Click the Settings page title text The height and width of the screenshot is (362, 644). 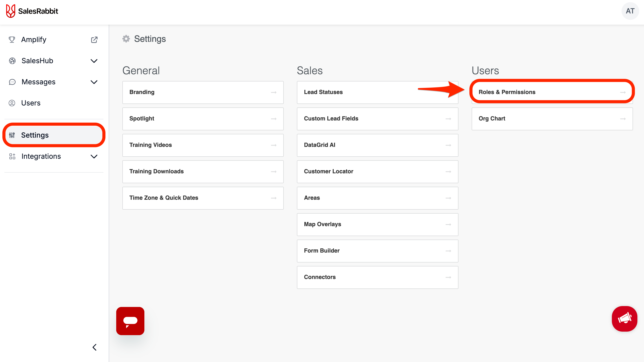point(150,39)
